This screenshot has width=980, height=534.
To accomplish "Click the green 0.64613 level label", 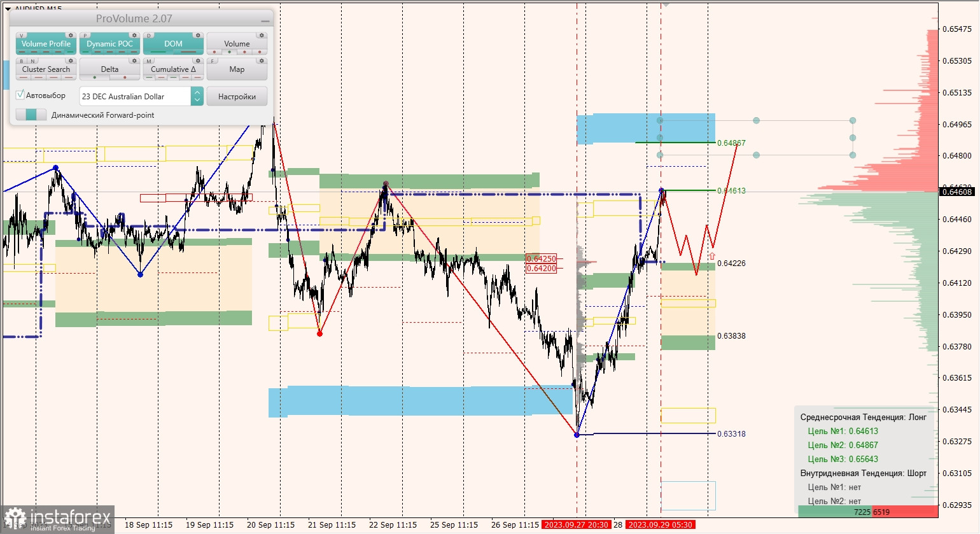I will tap(731, 191).
